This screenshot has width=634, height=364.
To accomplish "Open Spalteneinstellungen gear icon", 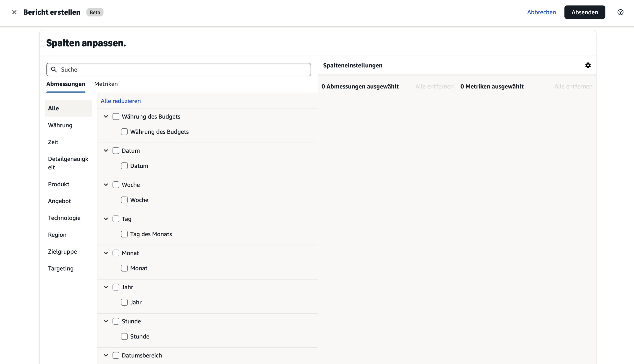I will click(588, 65).
